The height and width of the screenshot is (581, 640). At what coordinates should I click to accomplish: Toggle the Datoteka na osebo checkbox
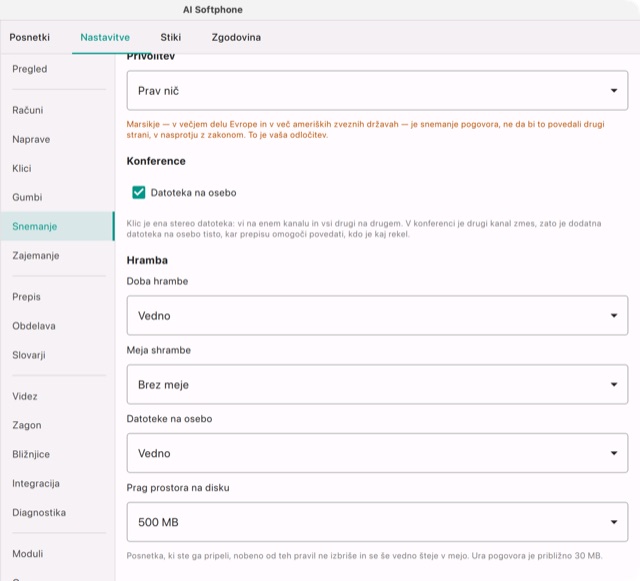coord(139,192)
